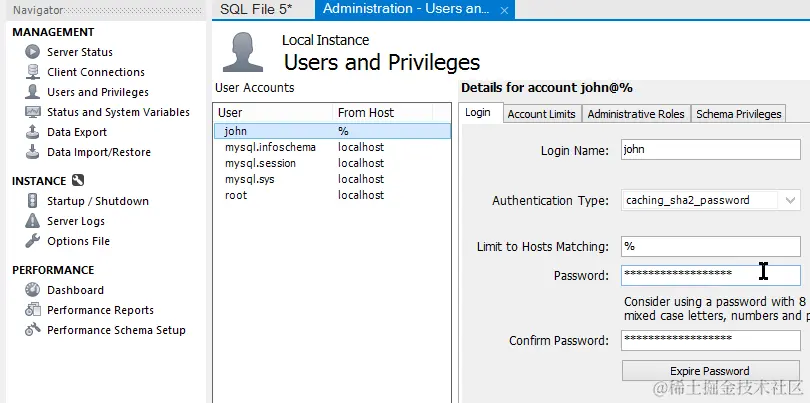Viewport: 810px width, 403px height.
Task: Close the Administration - Users tab
Action: (x=505, y=11)
